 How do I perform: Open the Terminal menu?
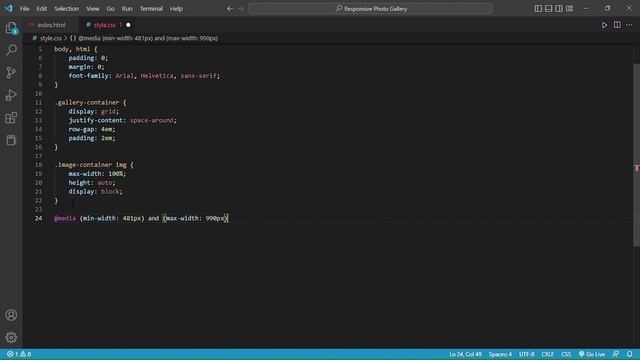tap(151, 9)
